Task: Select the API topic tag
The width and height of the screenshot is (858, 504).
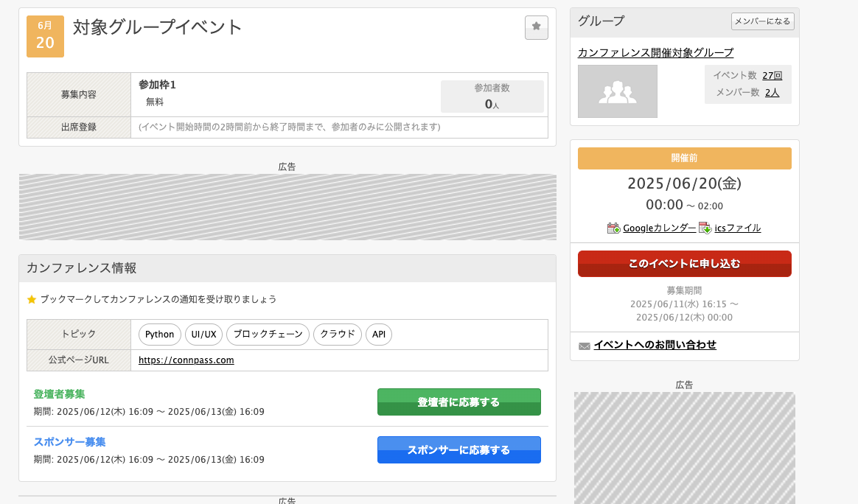Action: click(x=378, y=335)
